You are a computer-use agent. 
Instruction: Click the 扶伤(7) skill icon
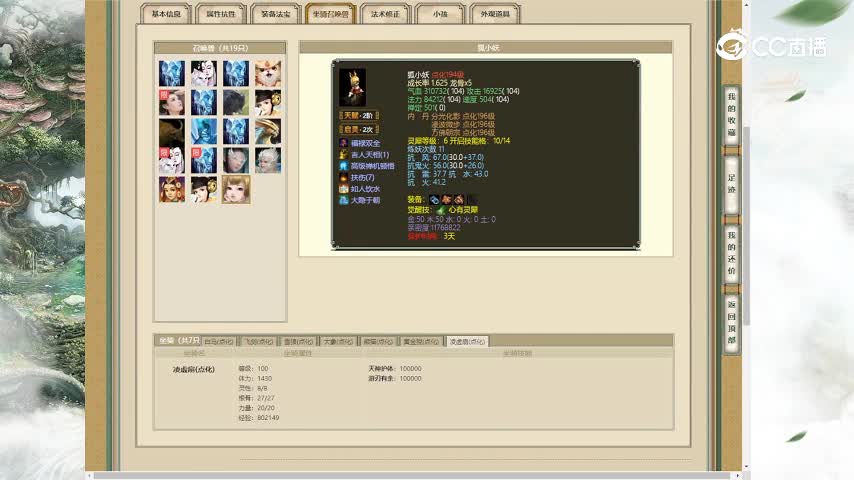(343, 178)
